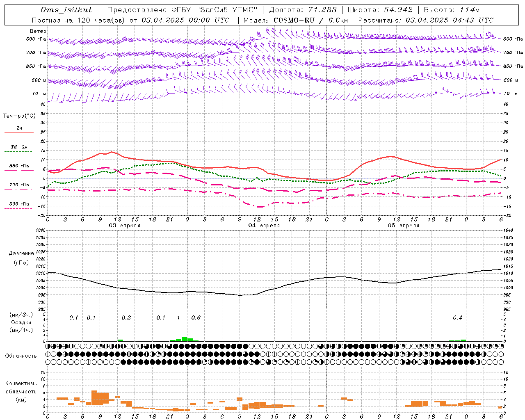The height and width of the screenshot is (420, 525).
Task: Click the 0.2 precipitation amount value
Action: 126,318
